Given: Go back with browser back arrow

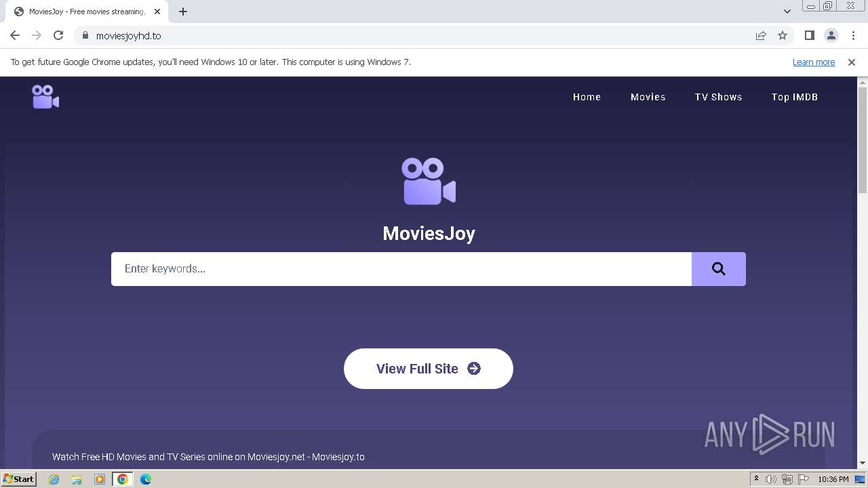Looking at the screenshot, I should click(15, 35).
